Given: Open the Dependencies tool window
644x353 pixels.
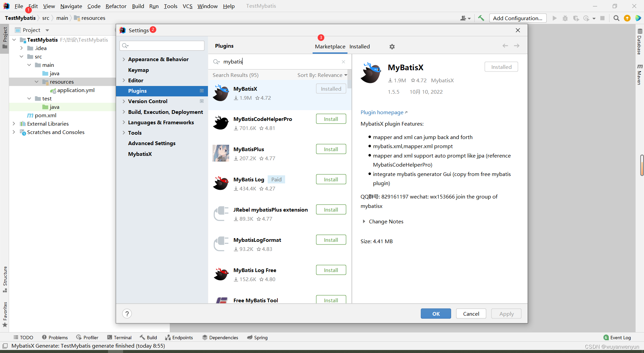Looking at the screenshot, I should tap(220, 338).
